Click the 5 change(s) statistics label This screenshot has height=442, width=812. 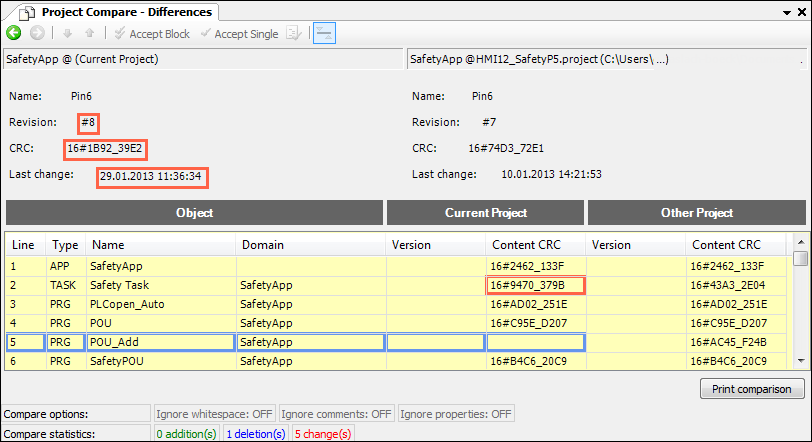tap(322, 434)
